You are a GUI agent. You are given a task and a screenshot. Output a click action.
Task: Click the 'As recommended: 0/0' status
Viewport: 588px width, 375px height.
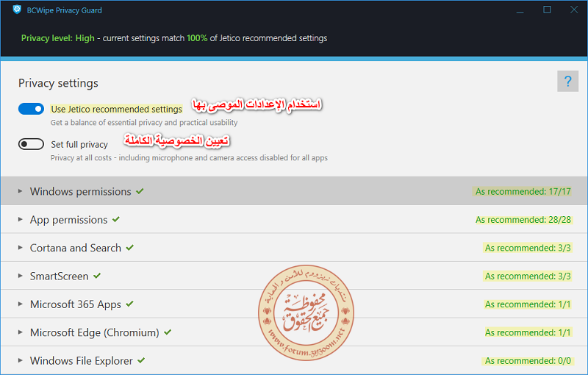[x=528, y=361]
